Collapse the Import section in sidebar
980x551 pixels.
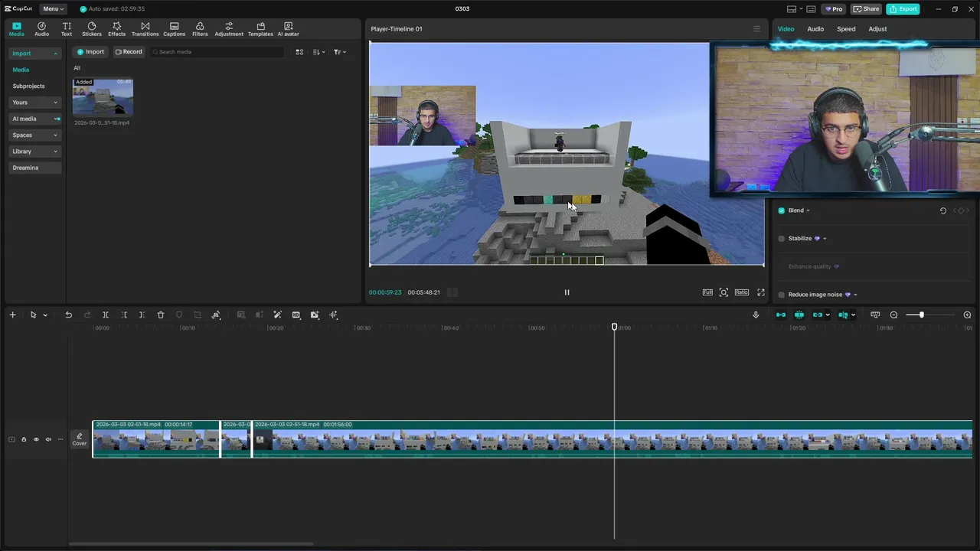pos(55,54)
